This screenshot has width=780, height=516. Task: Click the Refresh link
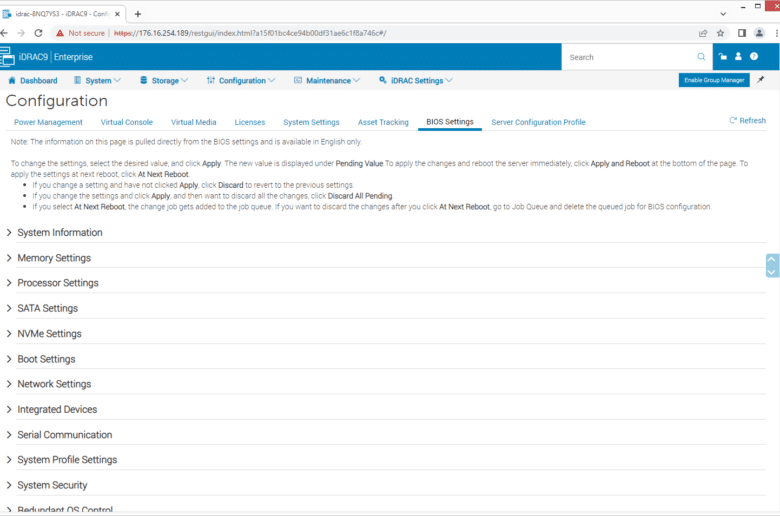coord(748,120)
